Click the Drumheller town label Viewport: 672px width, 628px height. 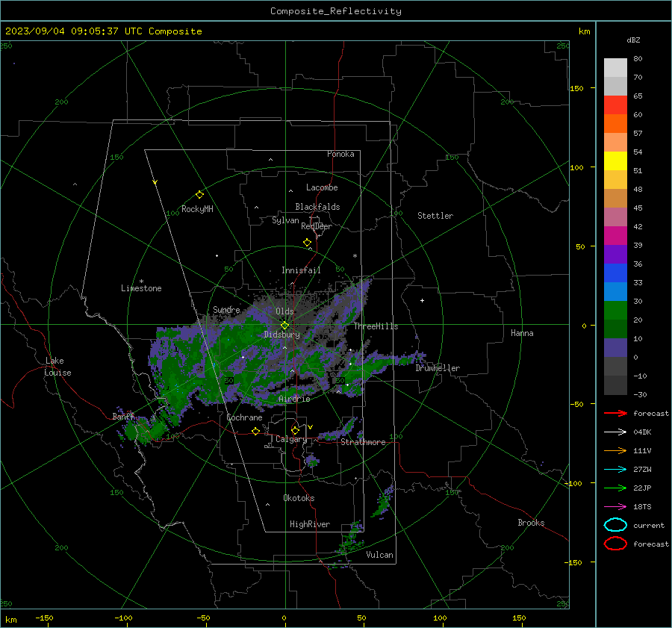(x=438, y=368)
